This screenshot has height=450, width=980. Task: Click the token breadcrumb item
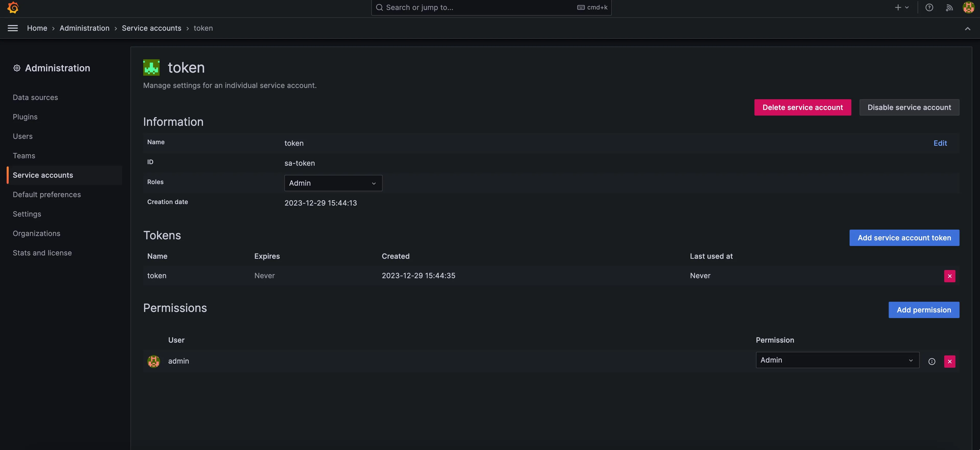coord(203,28)
